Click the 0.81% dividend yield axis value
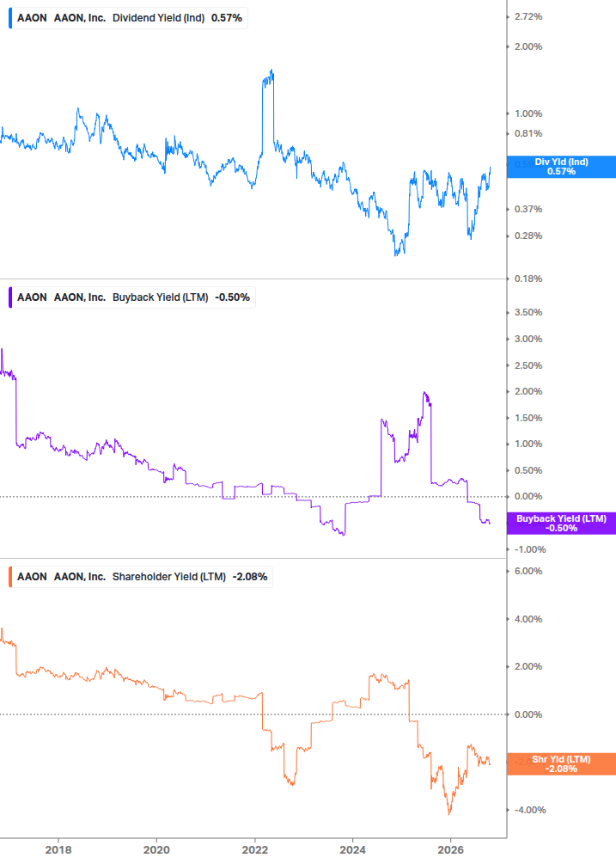 point(528,133)
